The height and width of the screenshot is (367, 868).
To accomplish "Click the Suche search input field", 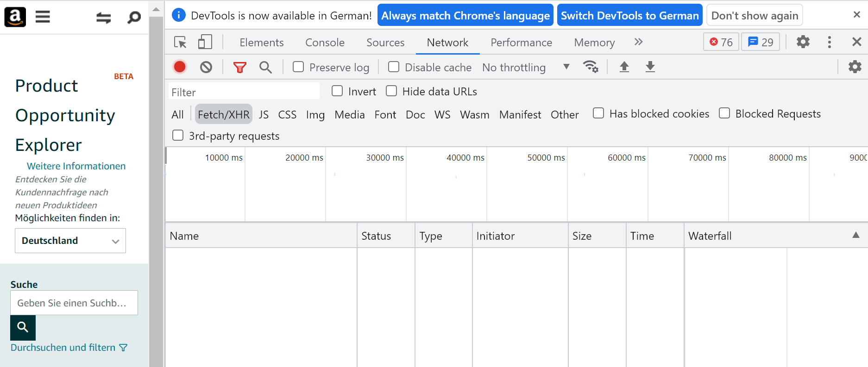I will click(x=74, y=303).
